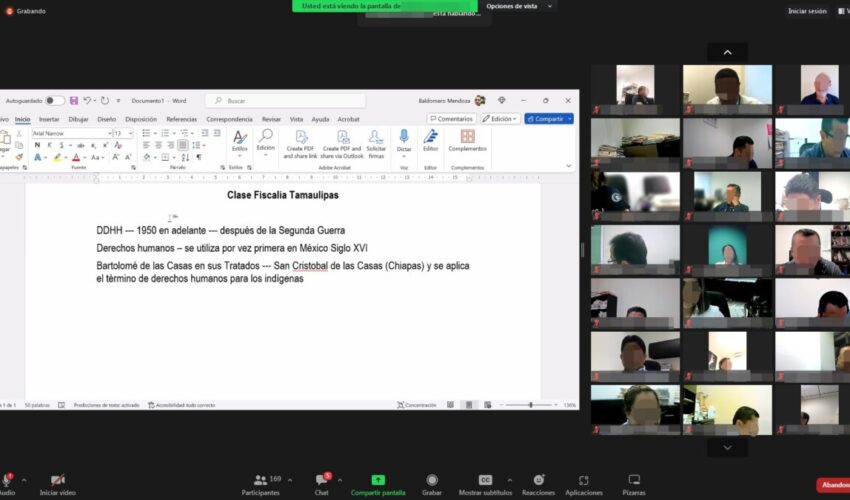Open the Editor tool
This screenshot has width=850, height=500.
430,141
